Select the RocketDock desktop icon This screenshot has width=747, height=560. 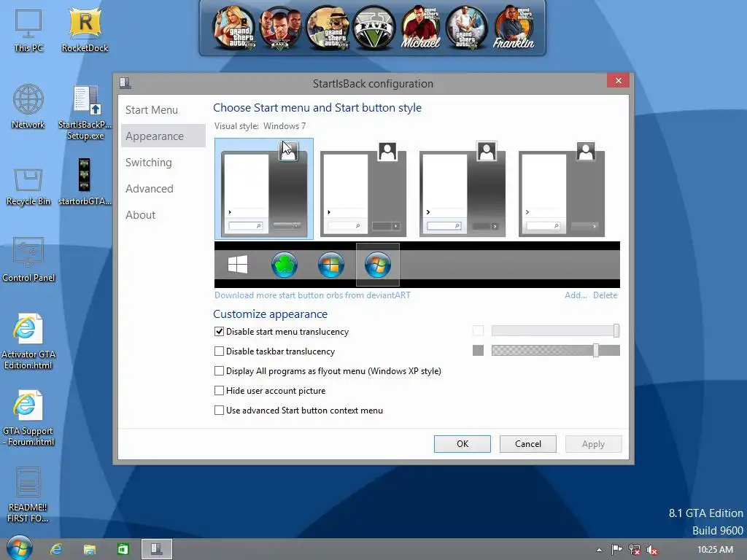(x=85, y=31)
